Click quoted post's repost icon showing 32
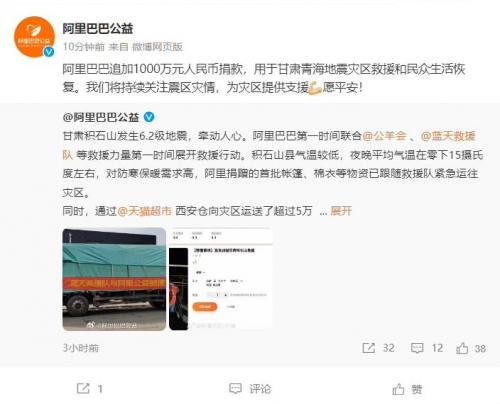Viewport: 500px width, 404px height. point(369,348)
